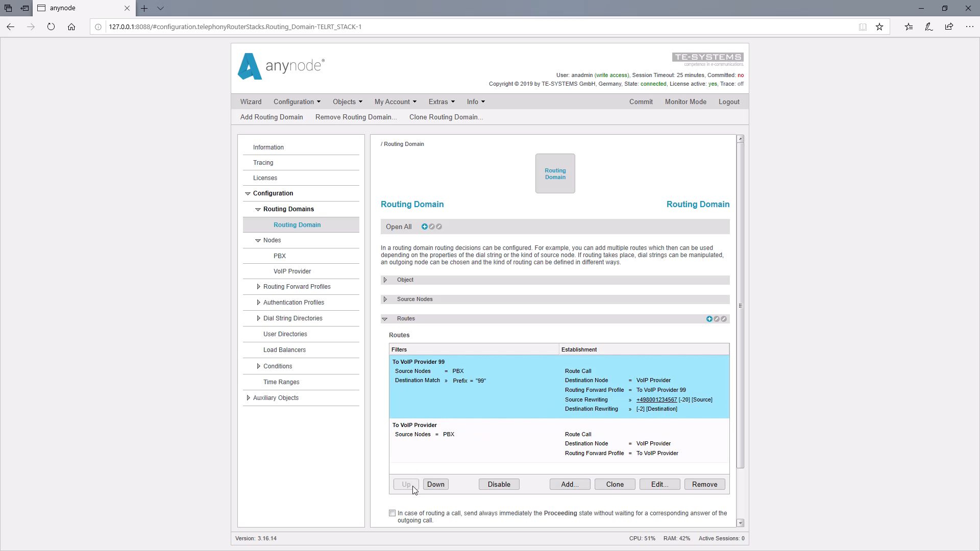Open the Extras dropdown menu
The width and height of the screenshot is (980, 551).
click(441, 102)
